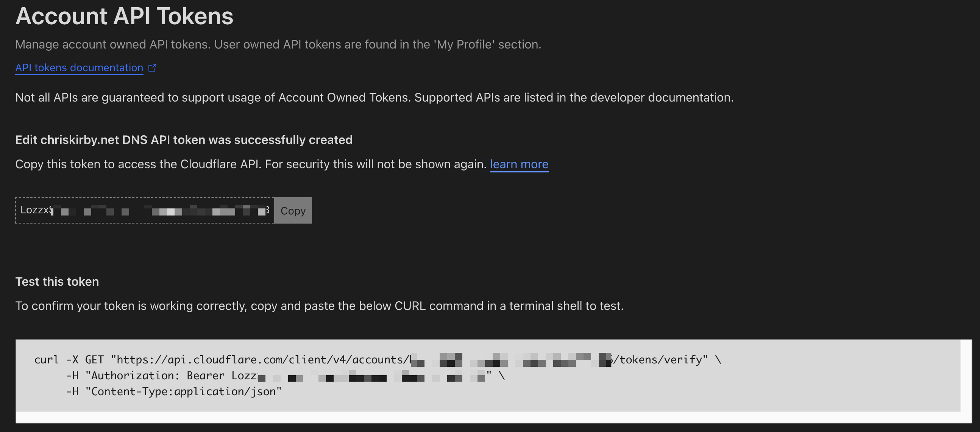Viewport: 980px width, 432px height.
Task: Click the blurred bearer token in curl command
Action: point(371,377)
